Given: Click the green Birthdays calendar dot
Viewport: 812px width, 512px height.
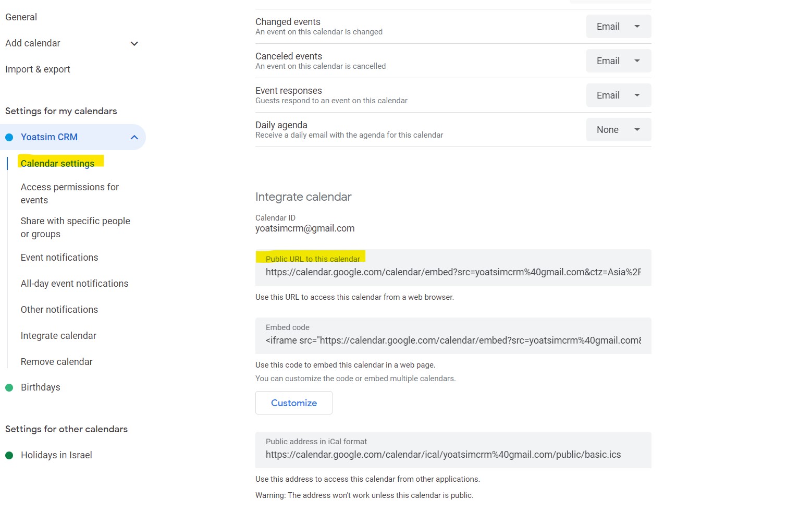Looking at the screenshot, I should pos(9,387).
